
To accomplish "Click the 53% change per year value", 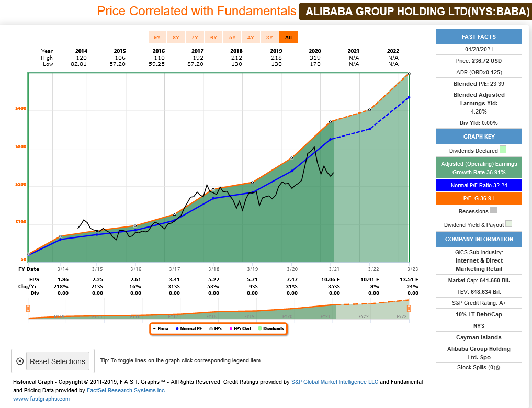I will coord(213,287).
